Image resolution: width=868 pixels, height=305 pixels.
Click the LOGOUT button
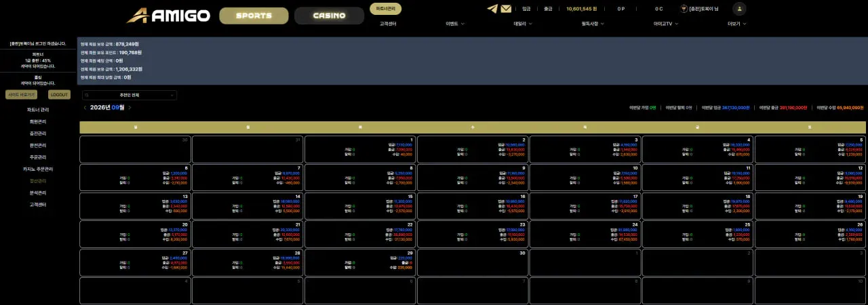(x=59, y=95)
